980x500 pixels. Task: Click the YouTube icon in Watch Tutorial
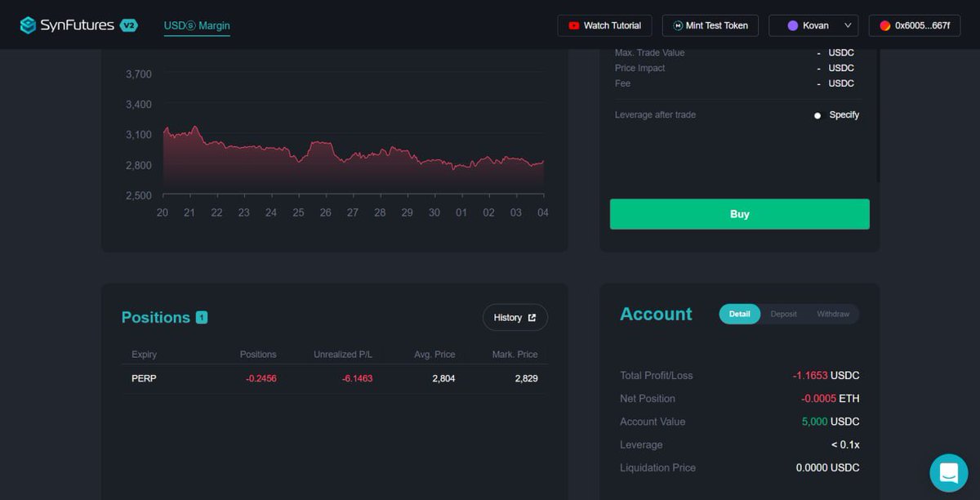point(574,25)
